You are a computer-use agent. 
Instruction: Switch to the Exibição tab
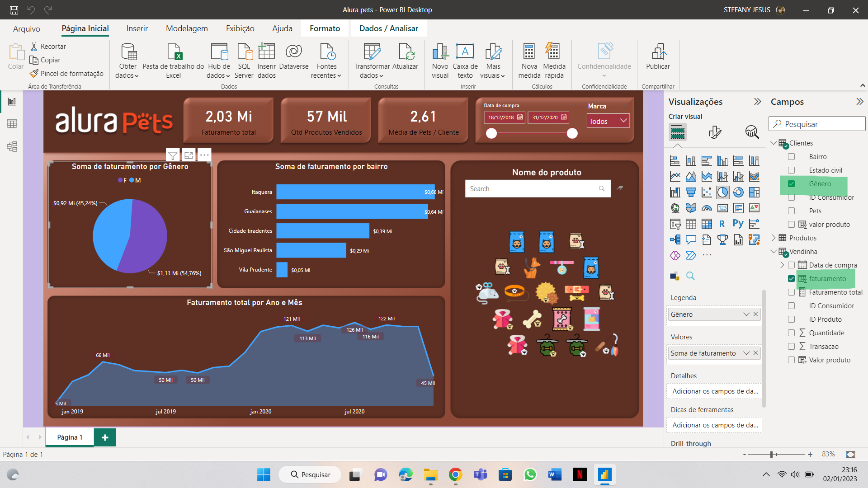pos(240,28)
